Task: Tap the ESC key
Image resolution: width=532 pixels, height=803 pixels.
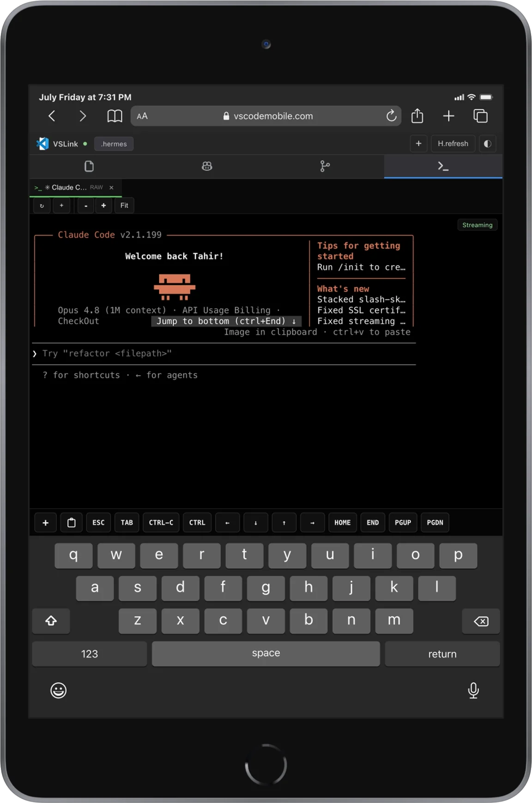Action: (x=98, y=523)
